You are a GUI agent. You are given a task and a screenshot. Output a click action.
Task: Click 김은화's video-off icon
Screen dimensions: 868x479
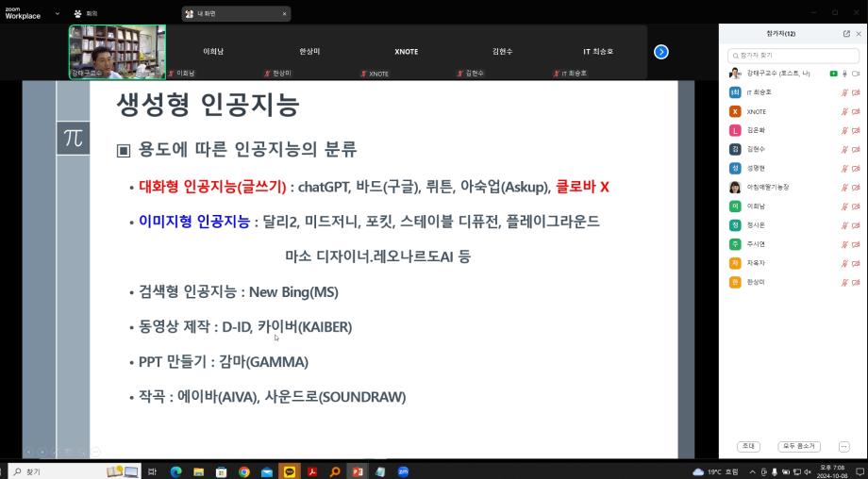tap(856, 130)
